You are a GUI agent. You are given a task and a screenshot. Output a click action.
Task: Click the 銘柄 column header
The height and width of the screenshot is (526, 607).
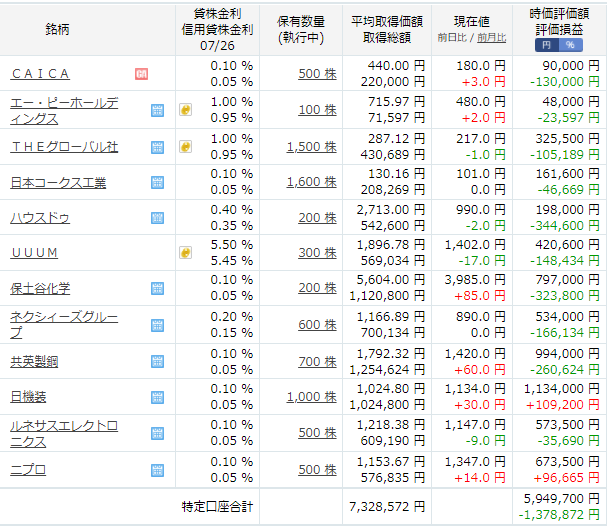click(x=57, y=29)
